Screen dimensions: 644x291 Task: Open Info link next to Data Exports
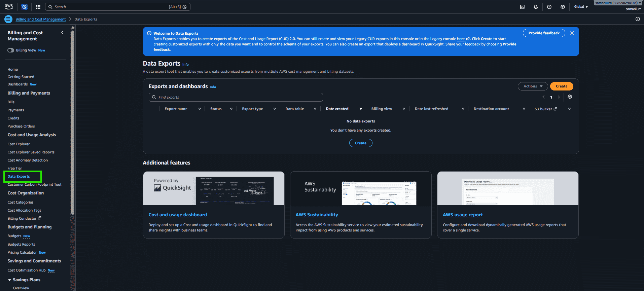pos(185,65)
